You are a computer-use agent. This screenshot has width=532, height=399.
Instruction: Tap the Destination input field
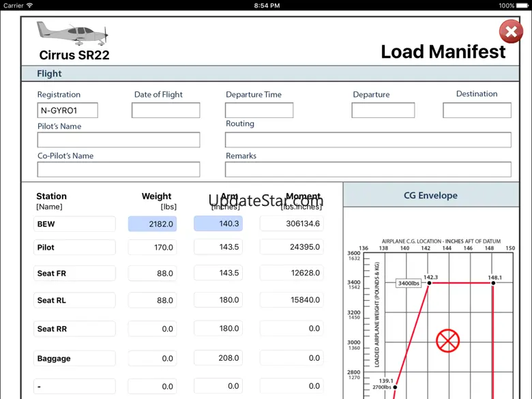pos(477,110)
